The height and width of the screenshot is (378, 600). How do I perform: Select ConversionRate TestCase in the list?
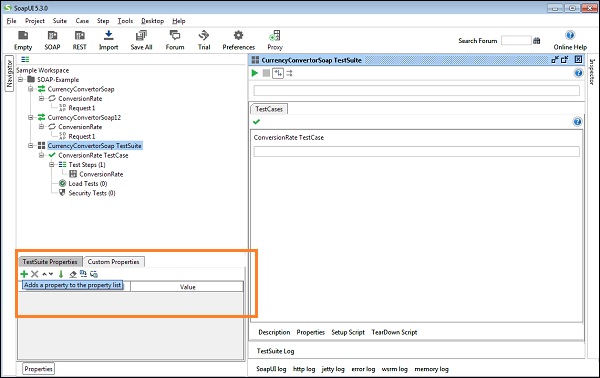[289, 137]
